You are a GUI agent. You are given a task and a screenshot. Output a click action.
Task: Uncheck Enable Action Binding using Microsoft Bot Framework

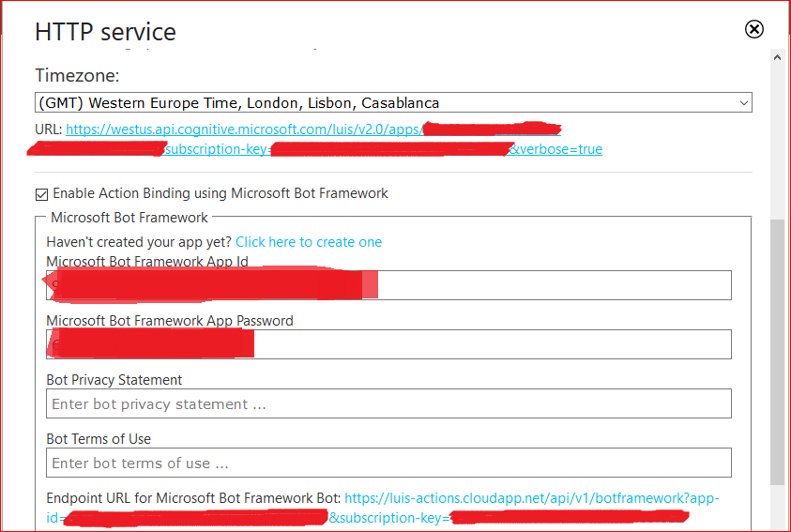click(x=42, y=194)
